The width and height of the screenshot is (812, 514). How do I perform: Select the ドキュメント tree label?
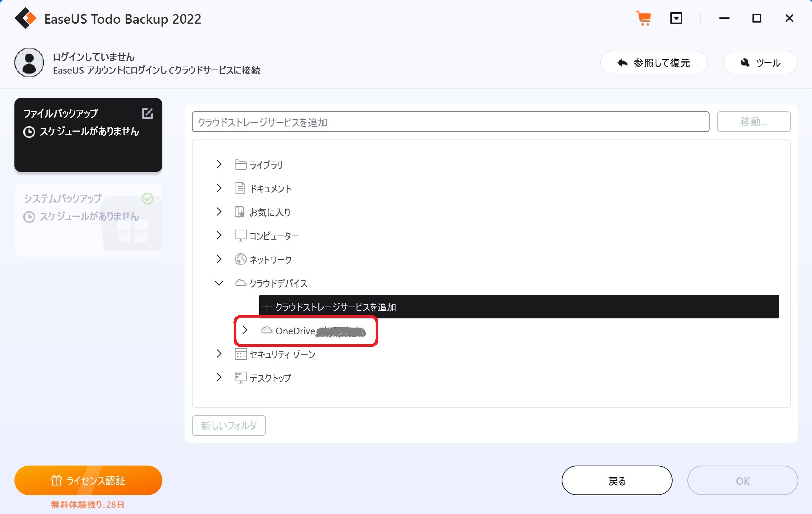click(271, 189)
